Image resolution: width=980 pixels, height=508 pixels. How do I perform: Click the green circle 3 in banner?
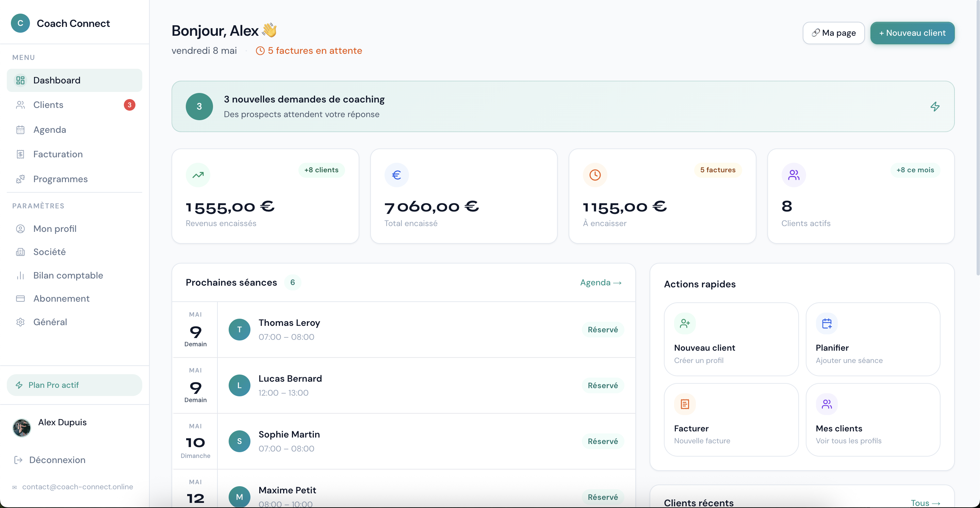(199, 107)
